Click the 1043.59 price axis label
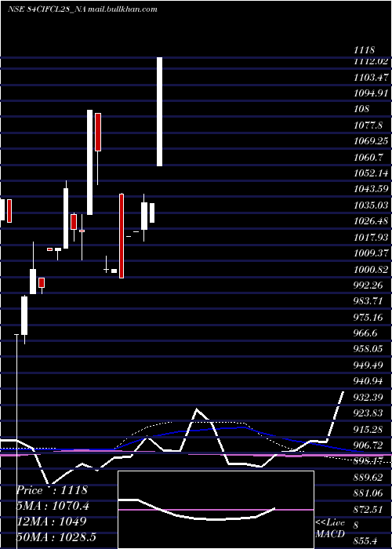The height and width of the screenshot is (549, 392). [371, 189]
